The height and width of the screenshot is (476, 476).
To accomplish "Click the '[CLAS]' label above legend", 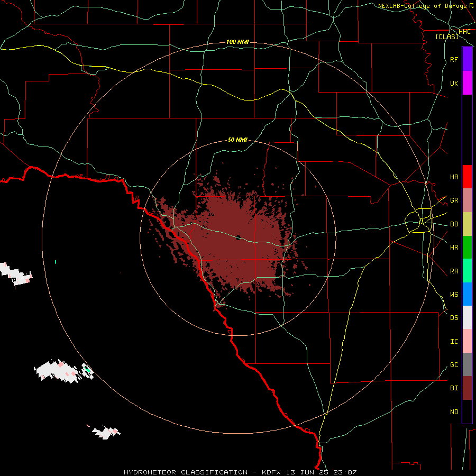I will 447,36.
